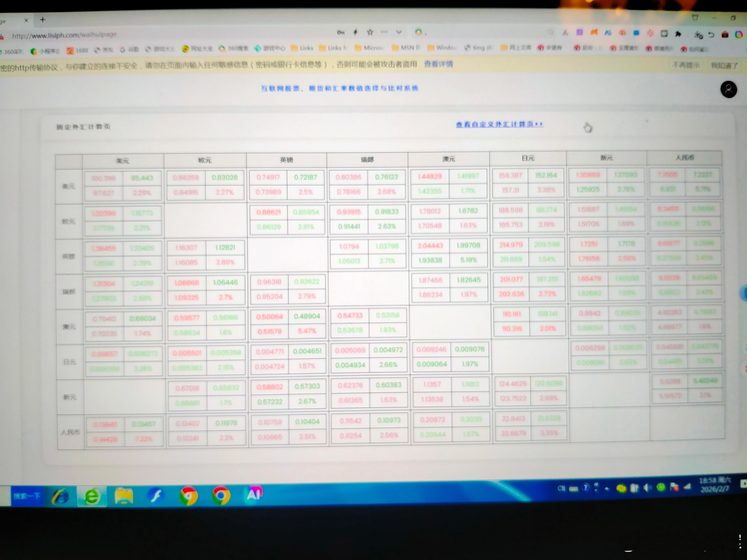This screenshot has width=747, height=560.
Task: Open Chrome from the Windows taskbar
Action: [221, 495]
